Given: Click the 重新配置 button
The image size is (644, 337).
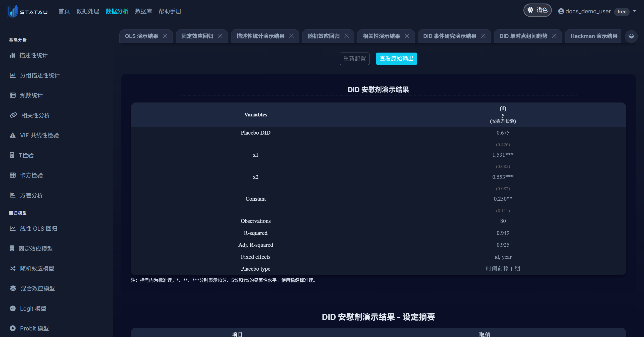Looking at the screenshot, I should (354, 59).
